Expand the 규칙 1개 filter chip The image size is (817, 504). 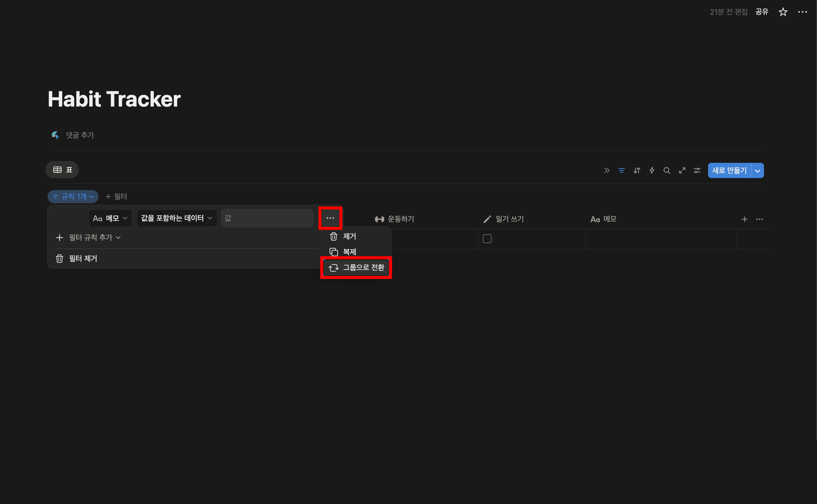coord(73,197)
